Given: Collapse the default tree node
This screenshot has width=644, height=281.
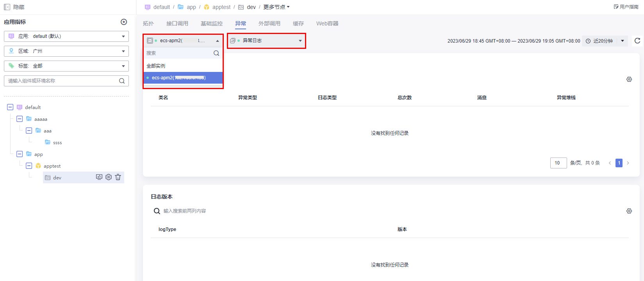Looking at the screenshot, I should pyautogui.click(x=10, y=107).
